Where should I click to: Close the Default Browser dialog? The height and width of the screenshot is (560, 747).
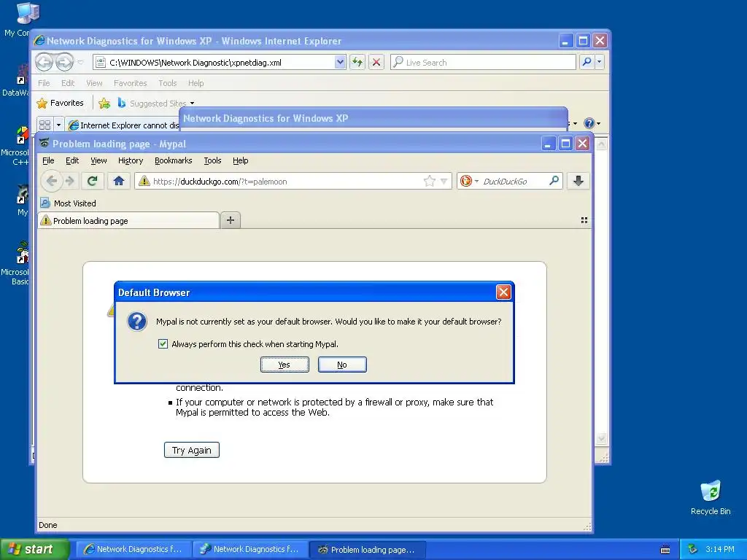pyautogui.click(x=503, y=292)
